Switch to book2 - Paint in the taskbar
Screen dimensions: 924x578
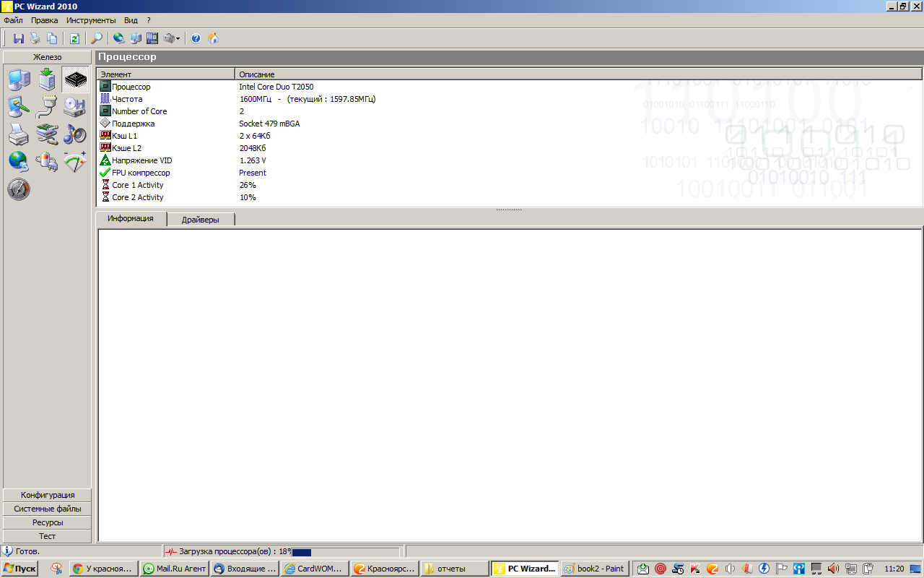(594, 569)
